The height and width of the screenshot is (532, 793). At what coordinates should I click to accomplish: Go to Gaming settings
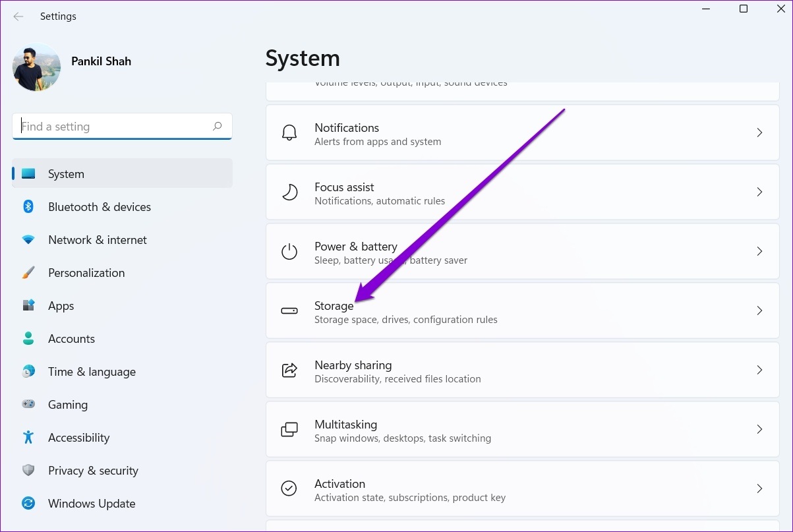click(122, 405)
